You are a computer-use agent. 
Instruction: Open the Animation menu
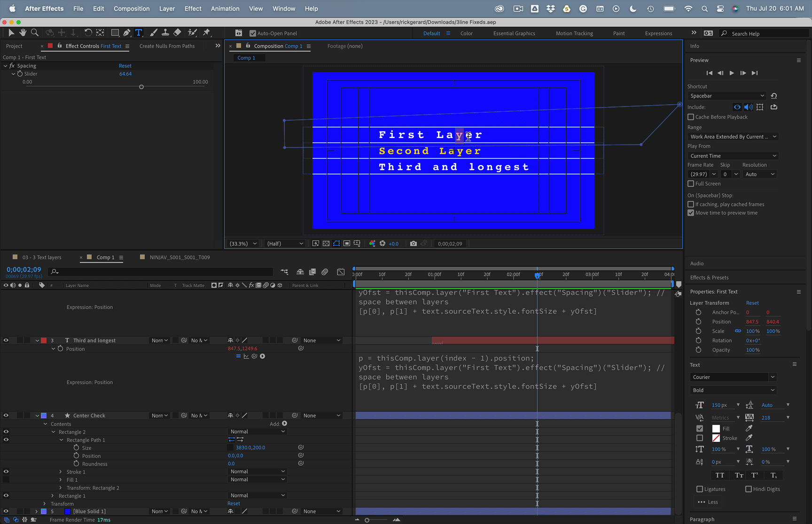click(x=225, y=8)
